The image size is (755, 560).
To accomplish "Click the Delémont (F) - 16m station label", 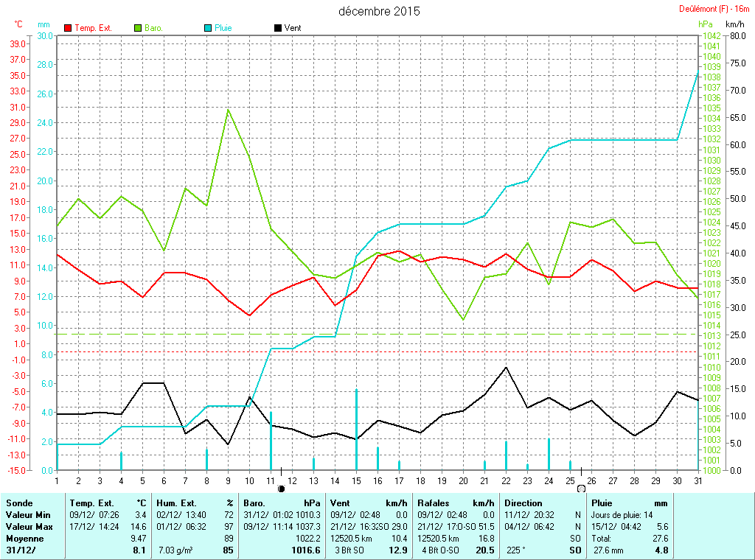I will (714, 9).
